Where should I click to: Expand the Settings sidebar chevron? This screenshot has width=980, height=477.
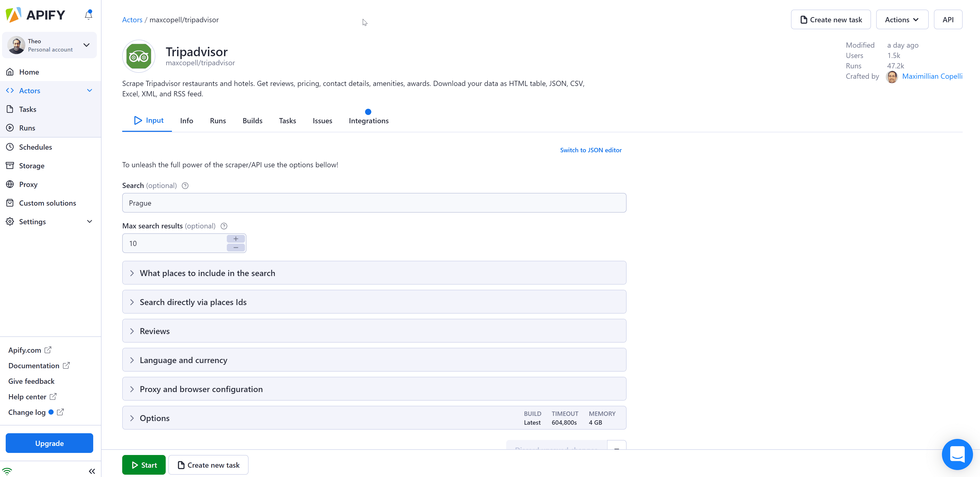[x=89, y=221]
